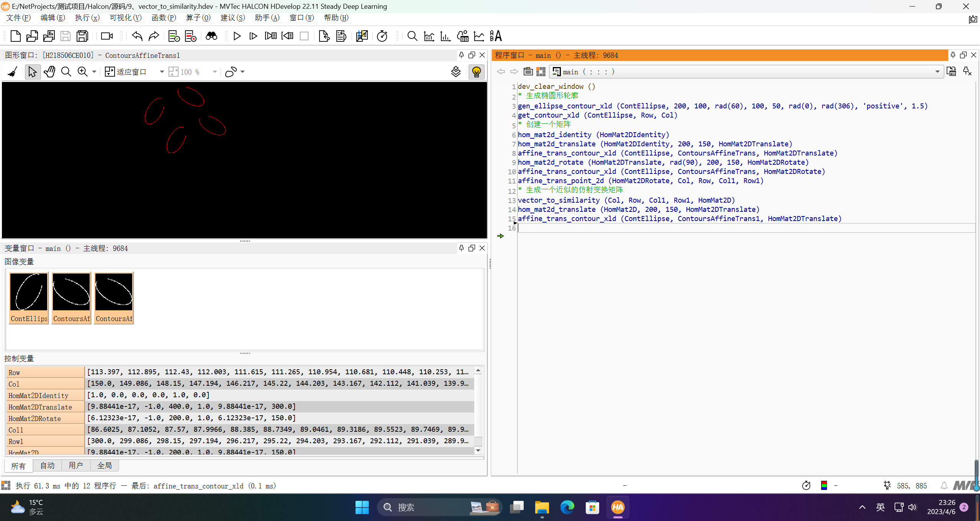This screenshot has width=980, height=521.
Task: Select the ContEllipse thumbnail variable
Action: click(x=29, y=298)
